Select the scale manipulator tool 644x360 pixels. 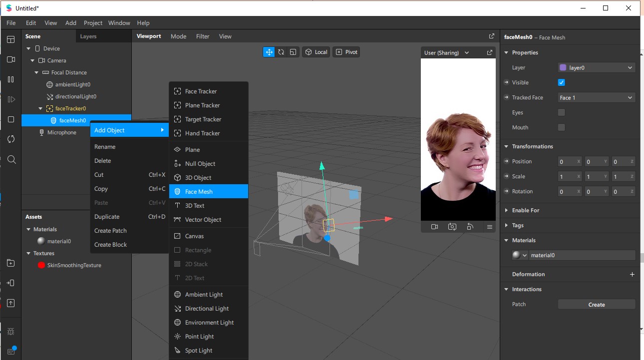pyautogui.click(x=293, y=52)
